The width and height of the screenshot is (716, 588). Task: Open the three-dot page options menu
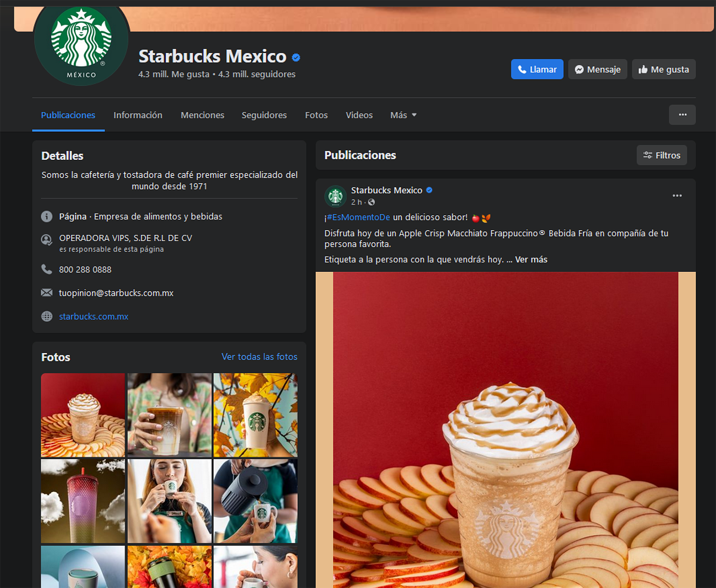coord(683,114)
